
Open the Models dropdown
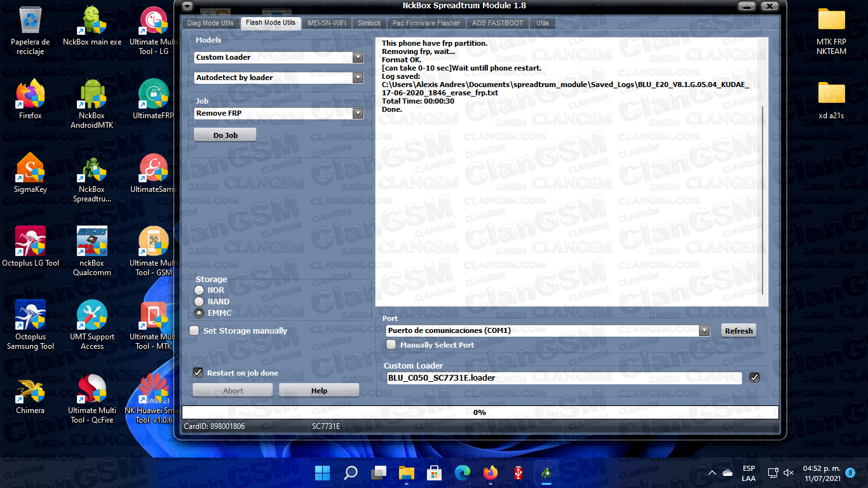(x=358, y=57)
